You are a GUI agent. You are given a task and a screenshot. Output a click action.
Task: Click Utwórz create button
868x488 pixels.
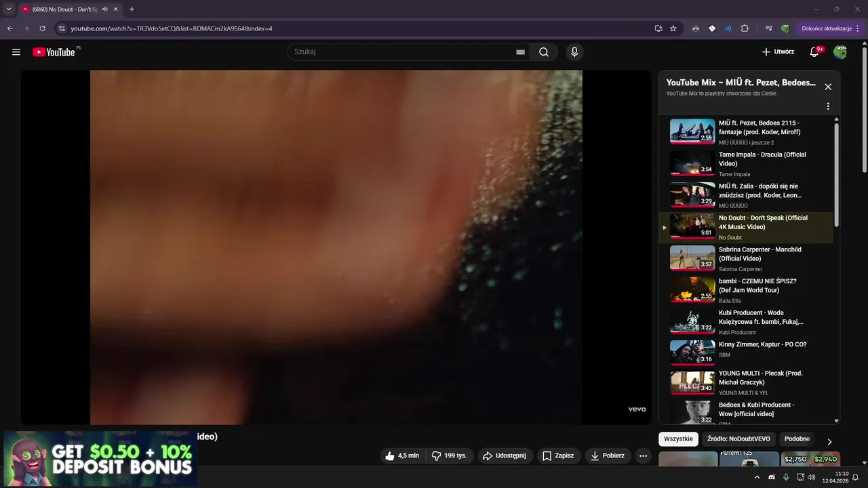778,52
